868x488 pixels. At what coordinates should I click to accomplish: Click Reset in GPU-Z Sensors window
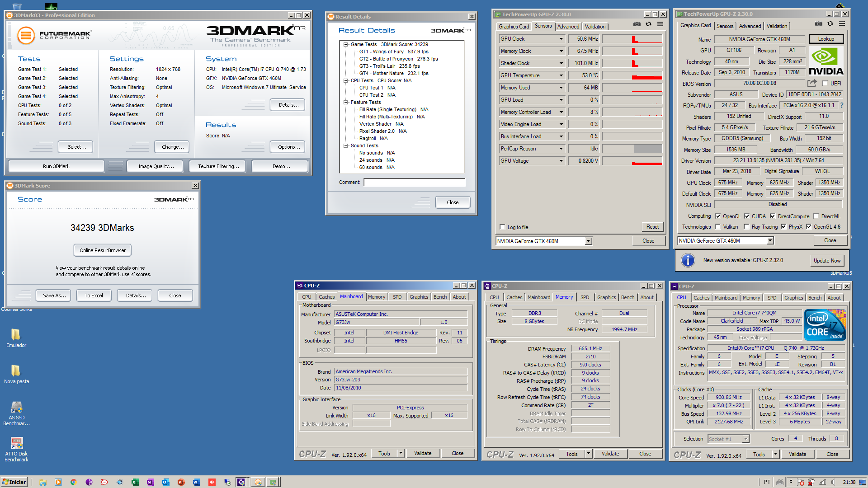(652, 227)
